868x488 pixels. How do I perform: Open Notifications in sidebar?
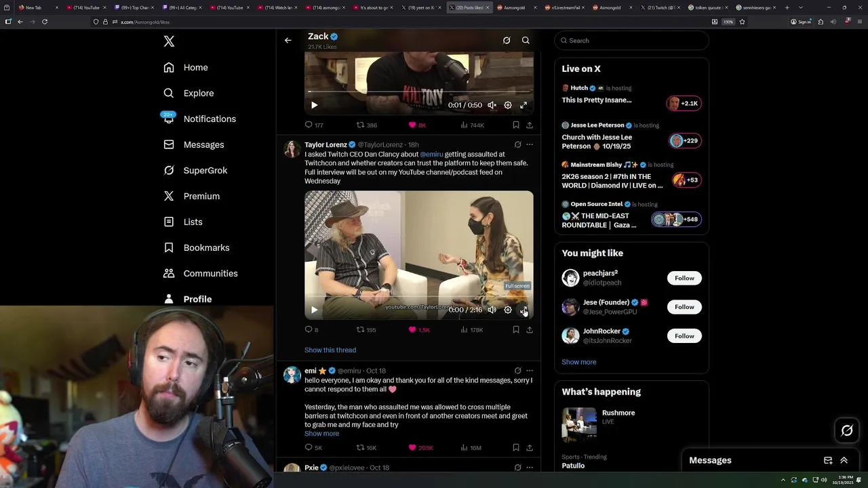point(199,119)
